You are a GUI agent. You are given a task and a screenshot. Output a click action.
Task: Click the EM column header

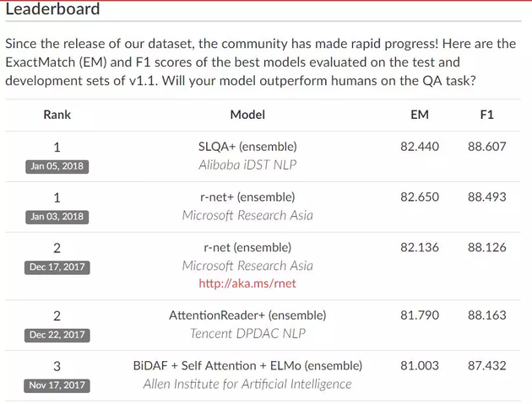click(419, 115)
